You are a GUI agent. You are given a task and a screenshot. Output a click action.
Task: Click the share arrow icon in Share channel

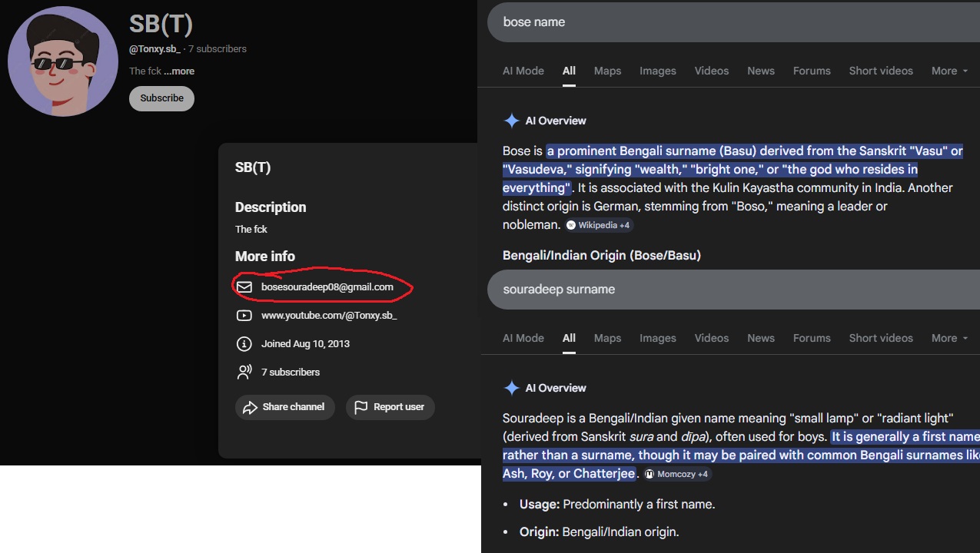[x=250, y=407]
